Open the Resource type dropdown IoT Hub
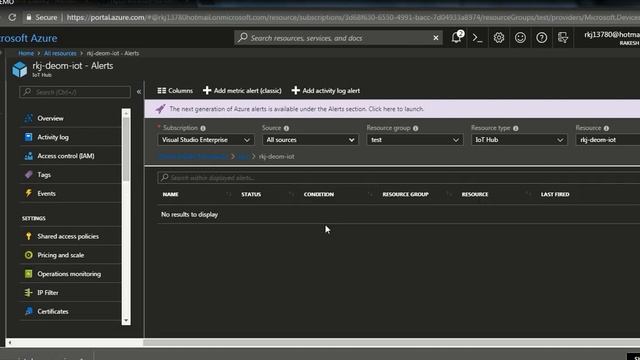The width and height of the screenshot is (640, 360). click(519, 140)
